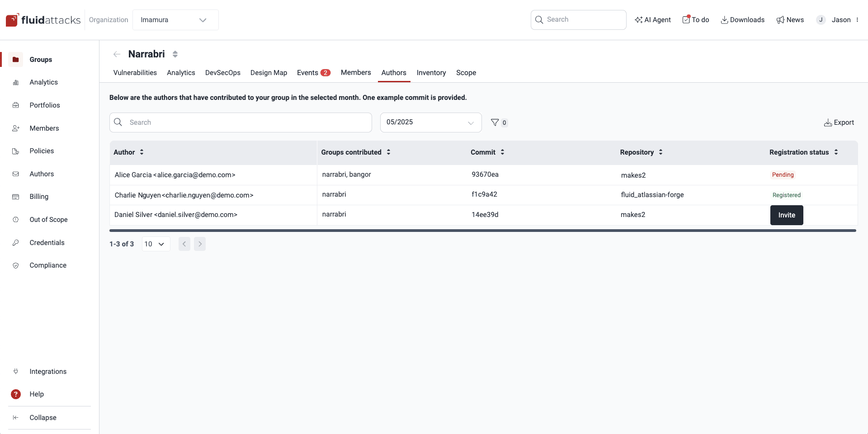Open the Events tab with badge

313,72
